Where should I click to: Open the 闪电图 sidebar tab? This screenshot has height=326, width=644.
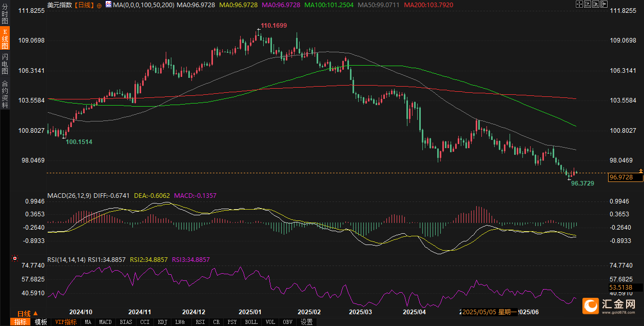point(5,64)
